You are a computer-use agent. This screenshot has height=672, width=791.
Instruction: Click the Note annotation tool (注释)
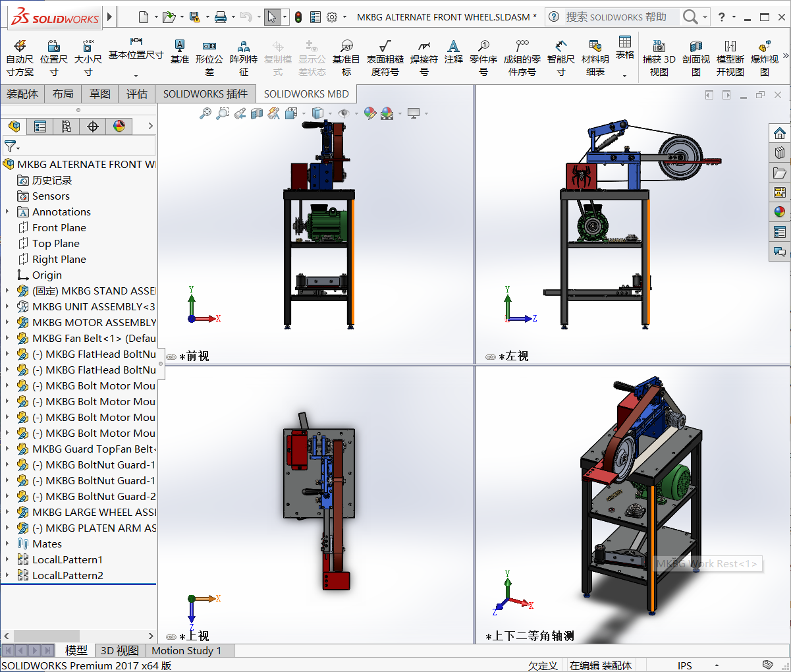coord(454,51)
